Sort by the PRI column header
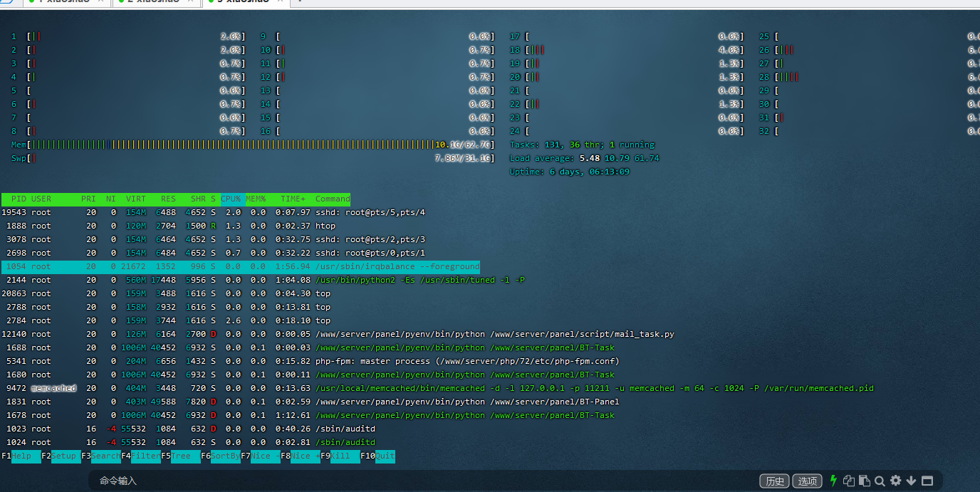The width and height of the screenshot is (980, 492). click(88, 199)
